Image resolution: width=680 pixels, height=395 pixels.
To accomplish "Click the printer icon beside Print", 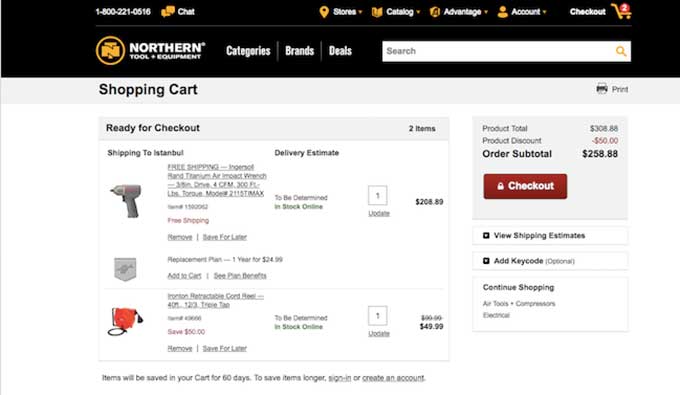I will (x=602, y=88).
